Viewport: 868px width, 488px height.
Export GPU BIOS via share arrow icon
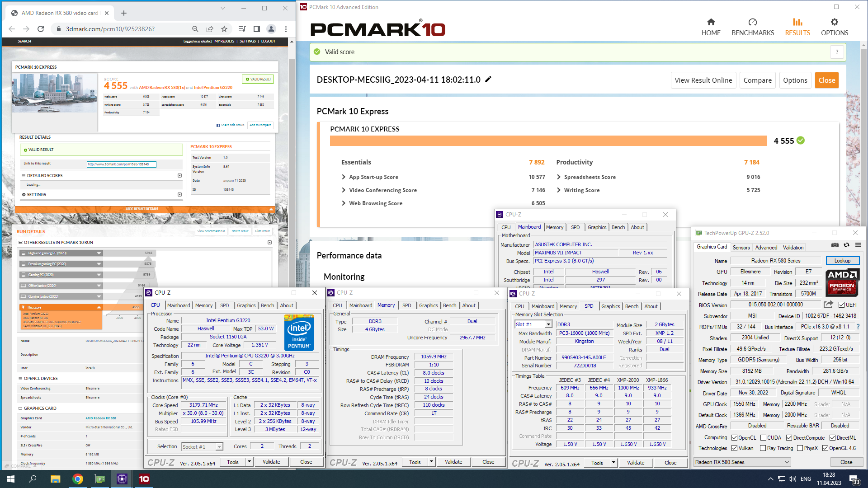(828, 305)
